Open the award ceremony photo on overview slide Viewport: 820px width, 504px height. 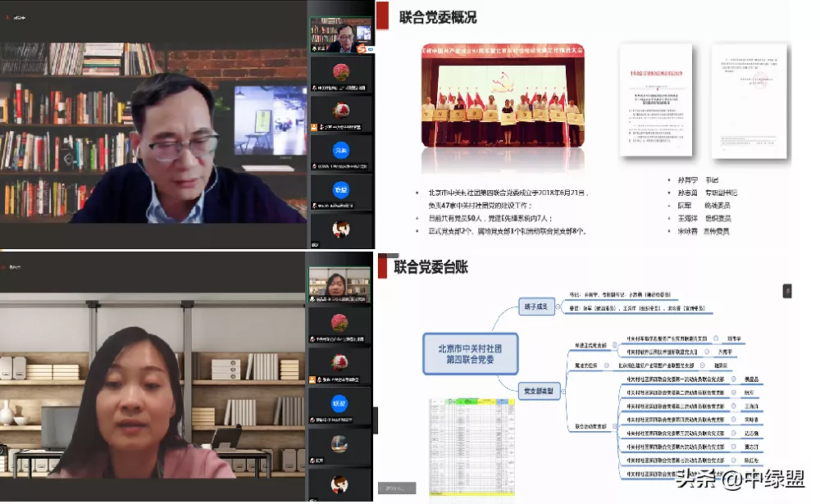coord(503,95)
